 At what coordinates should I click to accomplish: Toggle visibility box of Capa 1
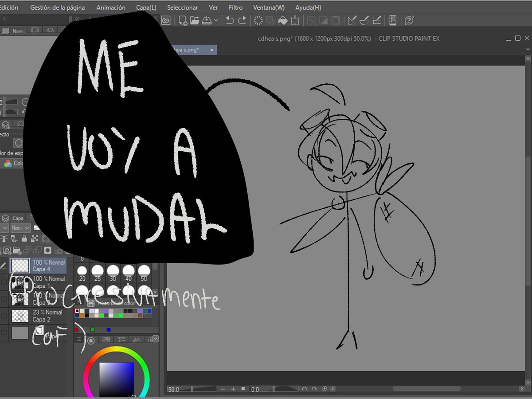click(x=4, y=282)
